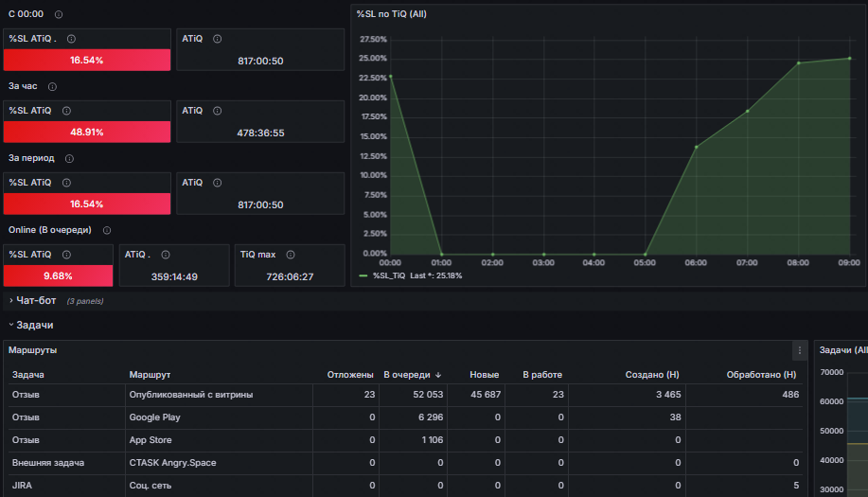This screenshot has height=497, width=868.
Task: Open the Маршруты panel title
Action: pyautogui.click(x=33, y=350)
